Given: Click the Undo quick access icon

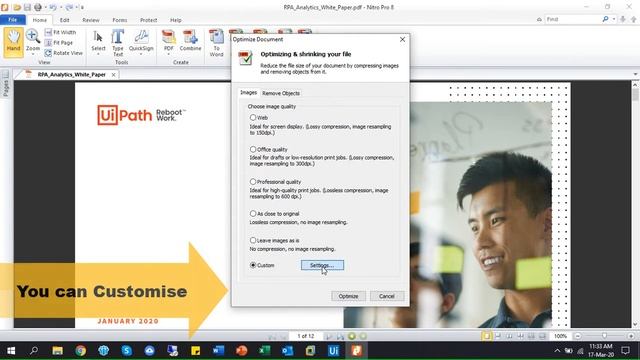Looking at the screenshot, I should click(x=52, y=7).
